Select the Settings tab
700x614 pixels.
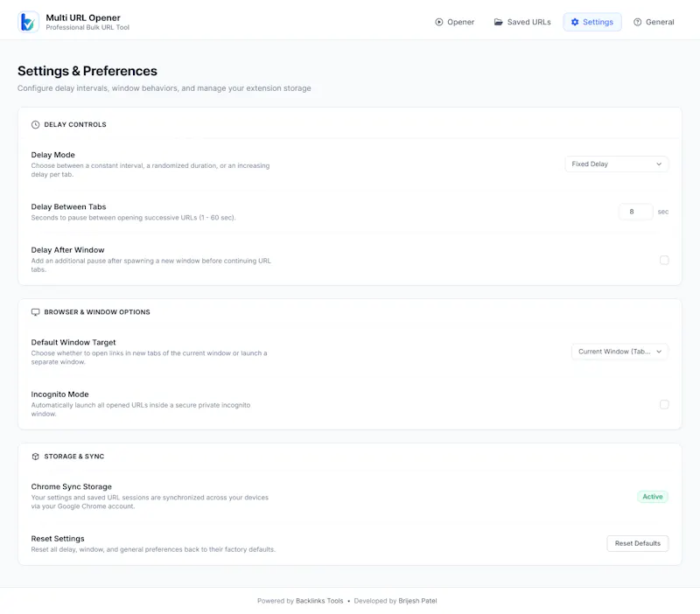(x=592, y=22)
